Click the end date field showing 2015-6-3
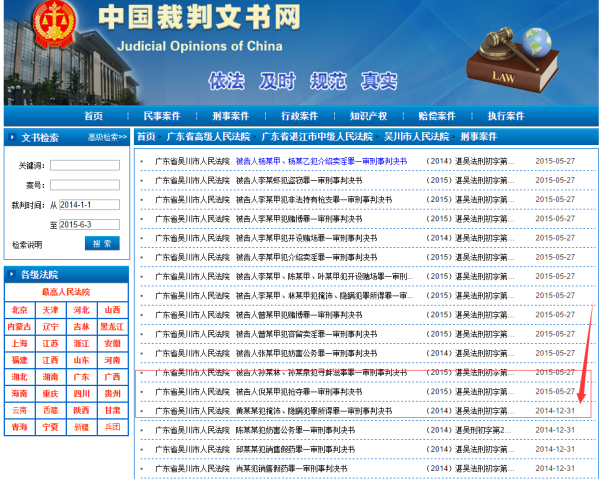This screenshot has width=600, height=479. pyautogui.click(x=89, y=225)
